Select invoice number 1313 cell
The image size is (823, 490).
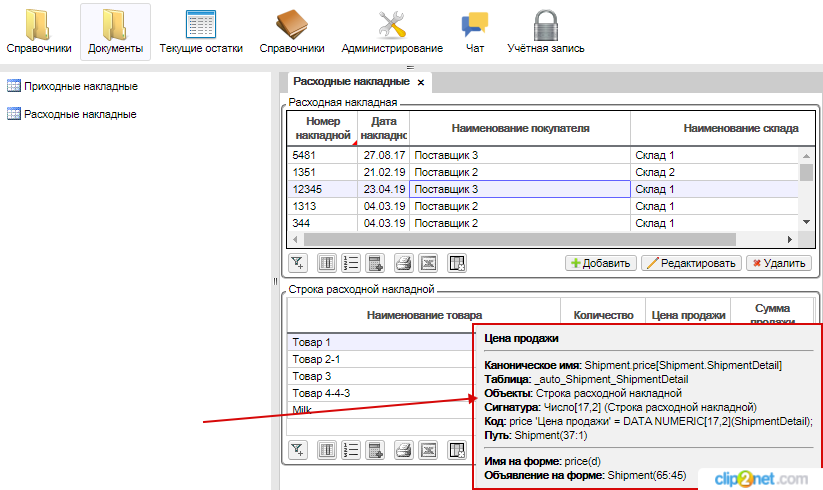[323, 206]
